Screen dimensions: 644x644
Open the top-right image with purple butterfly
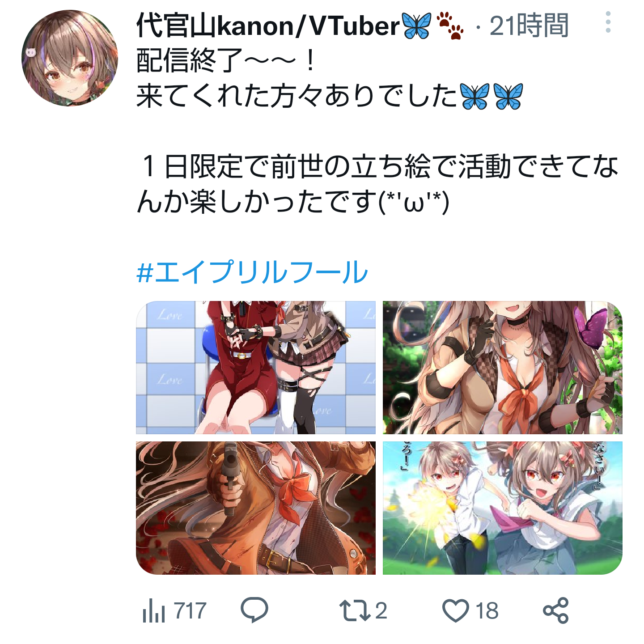[x=503, y=368]
